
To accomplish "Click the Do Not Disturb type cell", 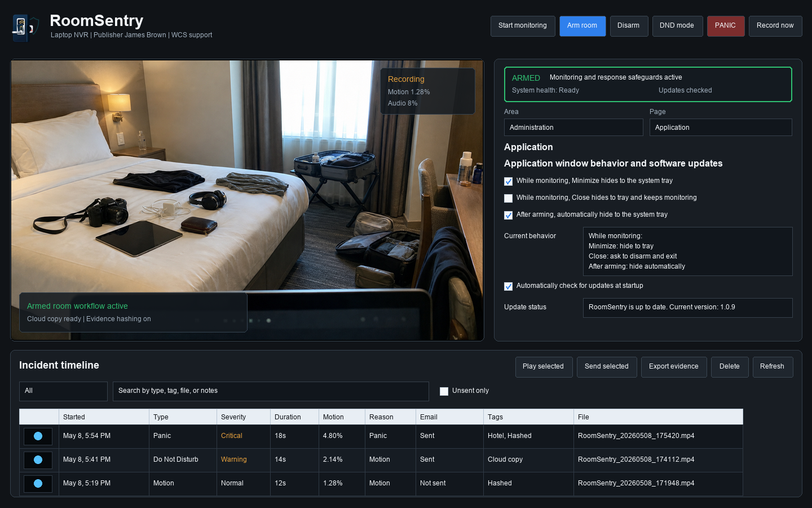I will (x=183, y=460).
